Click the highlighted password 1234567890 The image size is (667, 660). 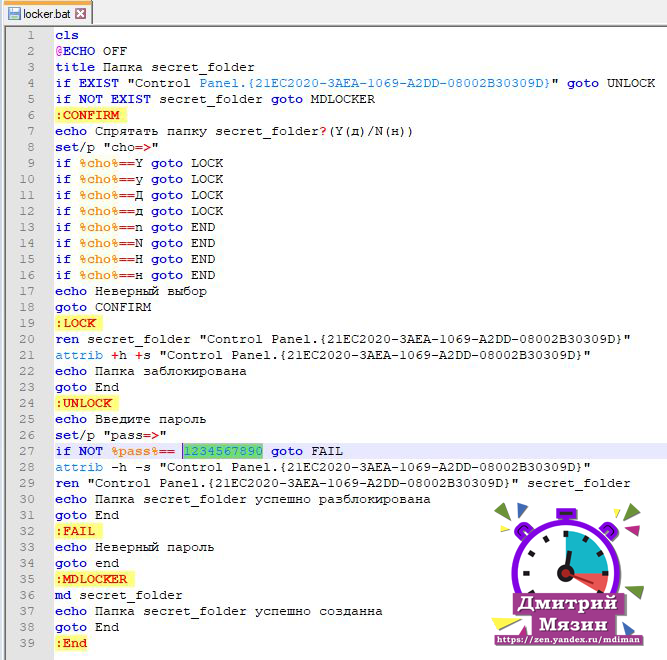point(223,451)
